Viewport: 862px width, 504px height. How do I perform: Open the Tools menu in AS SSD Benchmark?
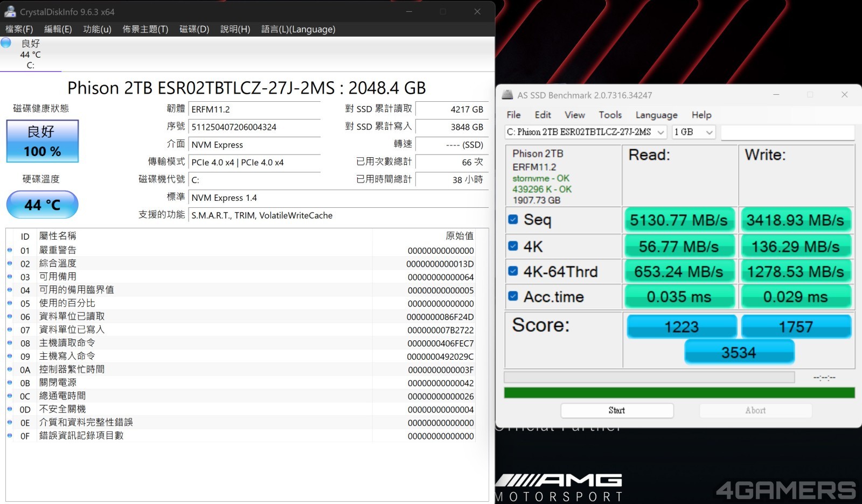pos(610,115)
